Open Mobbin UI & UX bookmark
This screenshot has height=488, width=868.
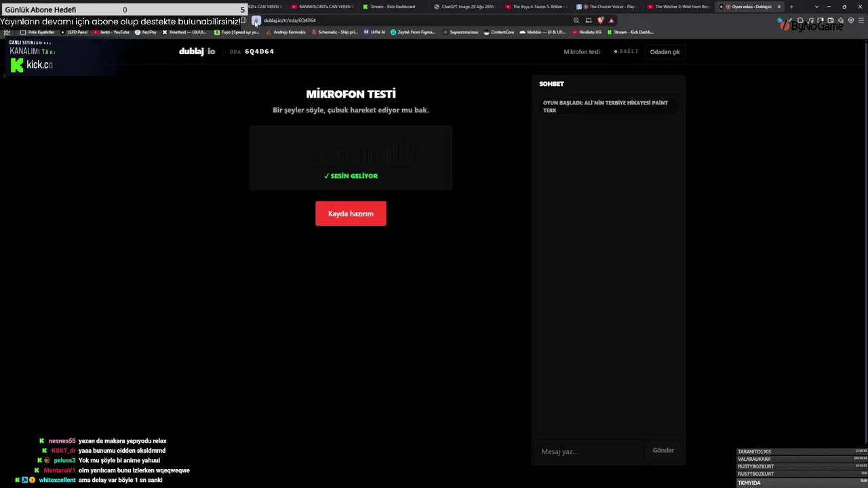[x=542, y=32]
